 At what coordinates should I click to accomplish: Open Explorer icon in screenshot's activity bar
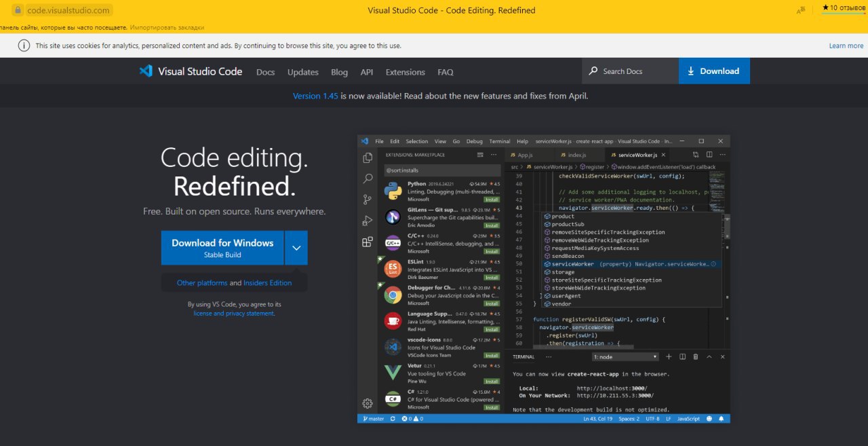[368, 157]
